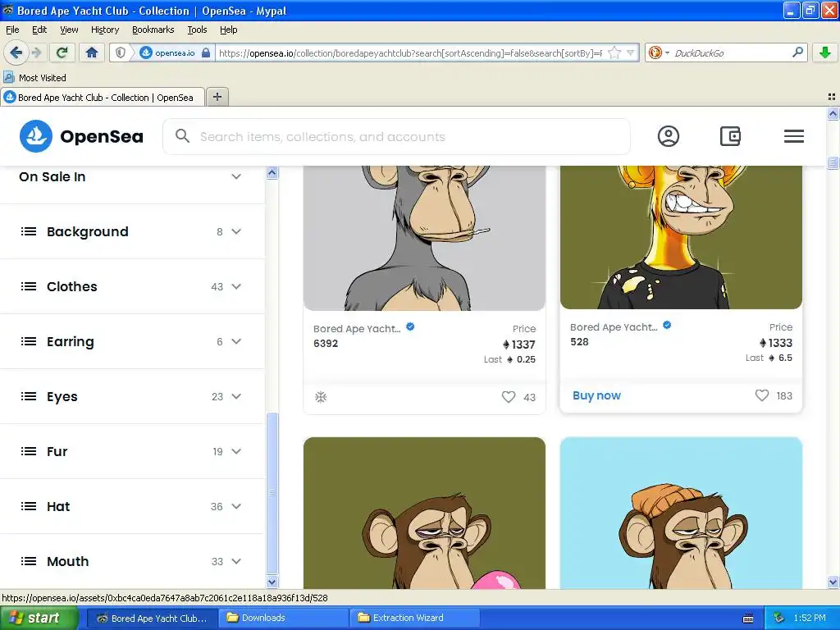Viewport: 840px width, 630px height.
Task: Expand the On Sale In filter
Action: (x=236, y=176)
